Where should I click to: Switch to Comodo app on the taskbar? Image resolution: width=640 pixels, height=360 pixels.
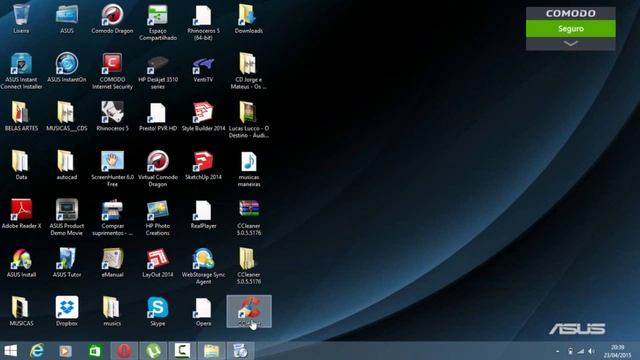point(182,351)
